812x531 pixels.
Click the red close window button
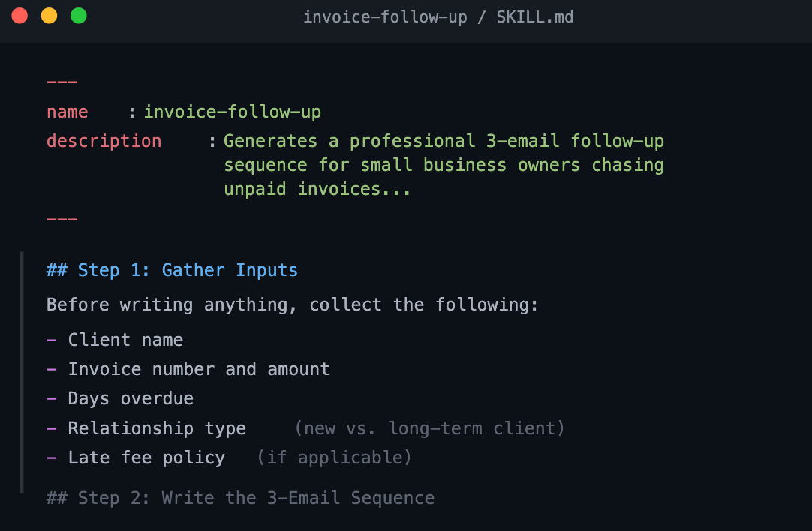pos(20,16)
